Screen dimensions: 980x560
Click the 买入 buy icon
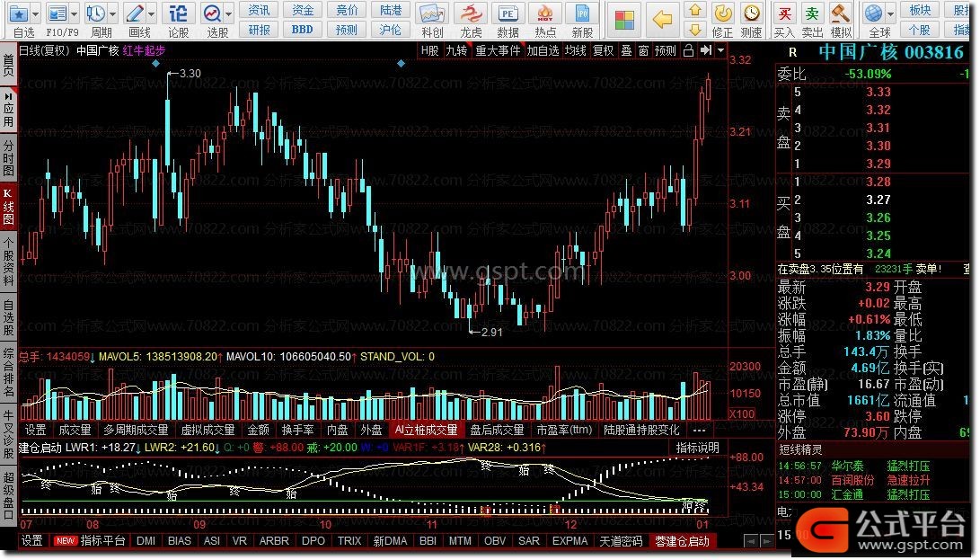tap(784, 13)
